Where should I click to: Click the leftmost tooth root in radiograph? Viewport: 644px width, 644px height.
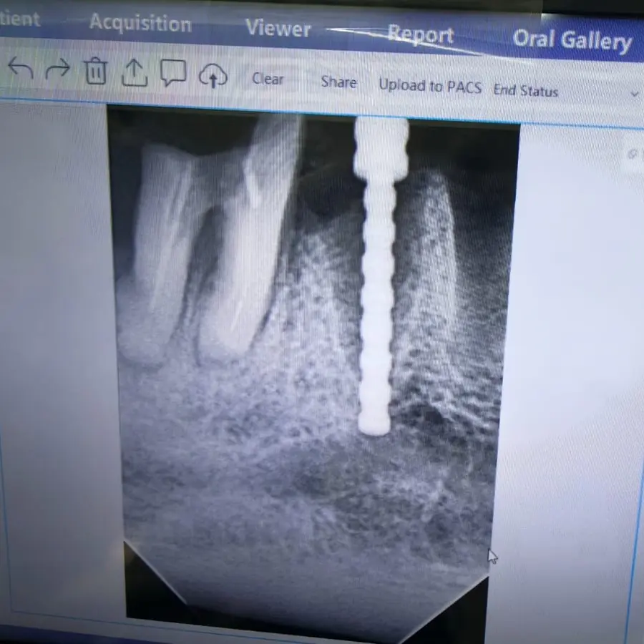[158, 255]
